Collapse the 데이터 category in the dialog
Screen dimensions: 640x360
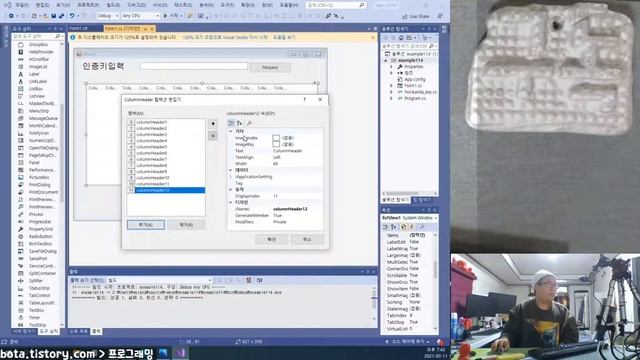click(231, 170)
